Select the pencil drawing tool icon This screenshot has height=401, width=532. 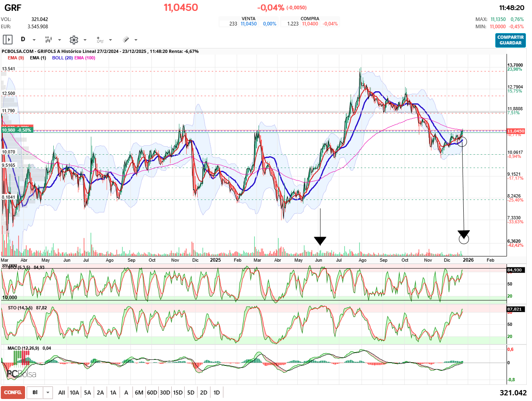pyautogui.click(x=126, y=40)
